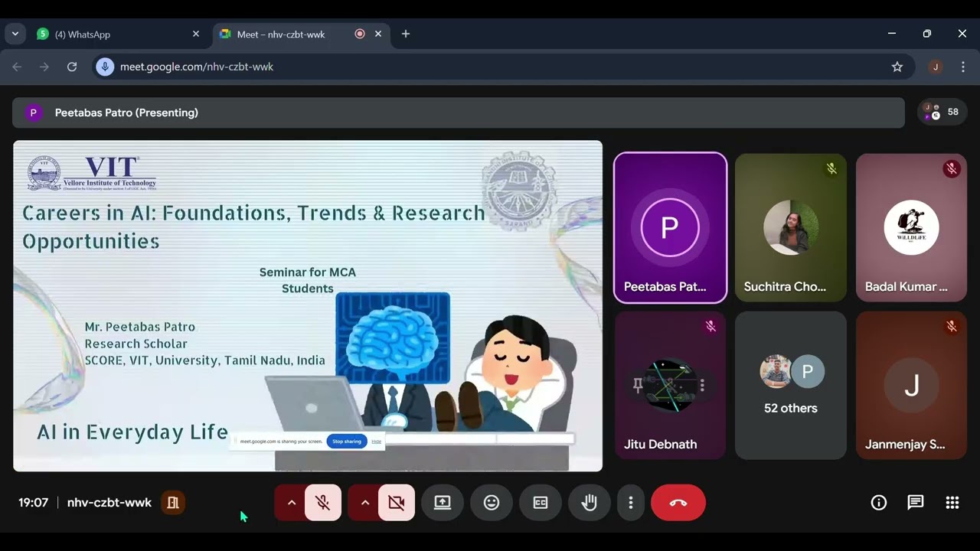The width and height of the screenshot is (980, 551).
Task: Open the participants list showing 58
Action: 942,112
